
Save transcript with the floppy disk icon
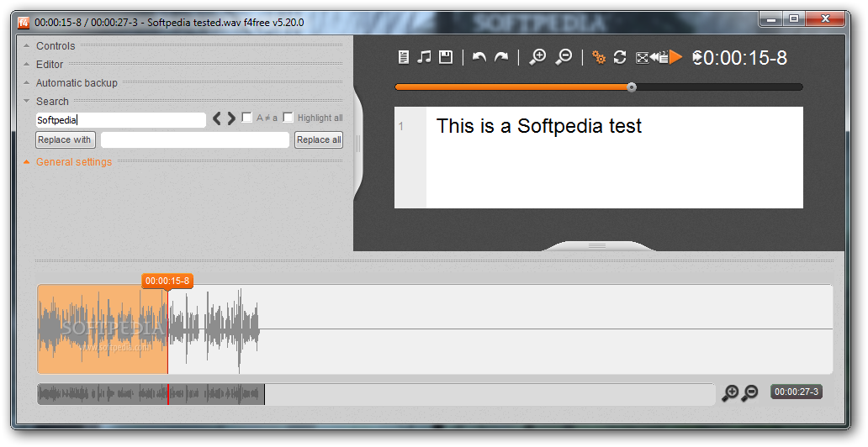pyautogui.click(x=446, y=56)
